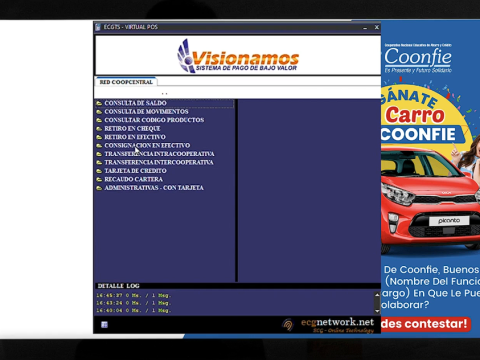This screenshot has height=360, width=480.
Task: Click the ecgnetwork.net link
Action: tap(337, 322)
